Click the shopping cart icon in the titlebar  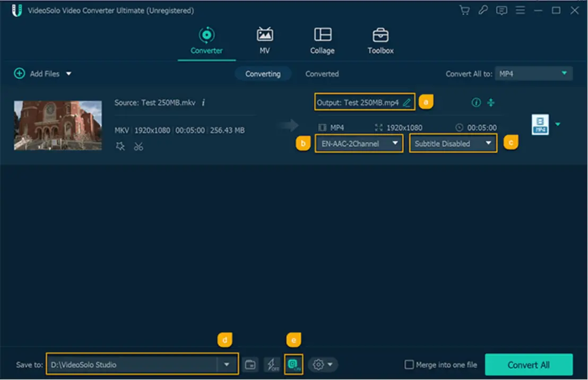pos(464,10)
